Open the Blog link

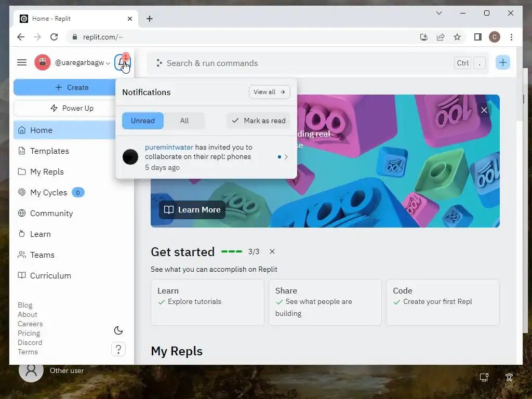[25, 305]
